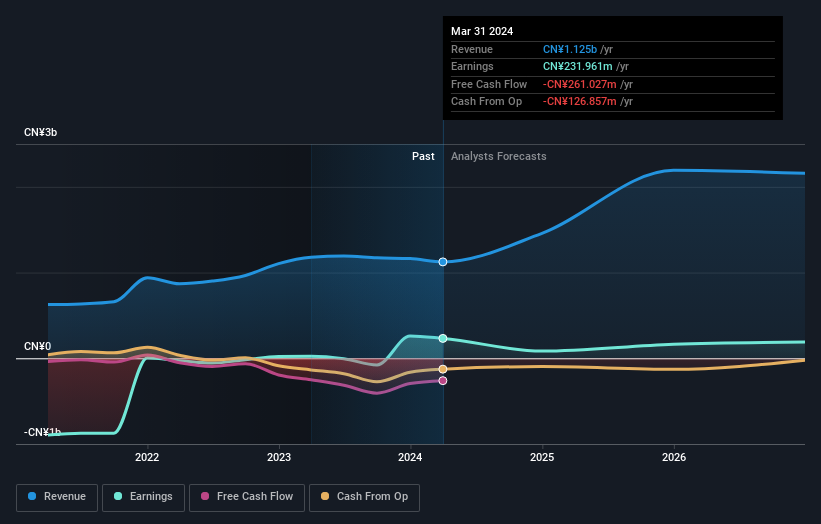821x524 pixels.
Task: Click the Cash From Op label in tooltip
Action: click(x=486, y=102)
